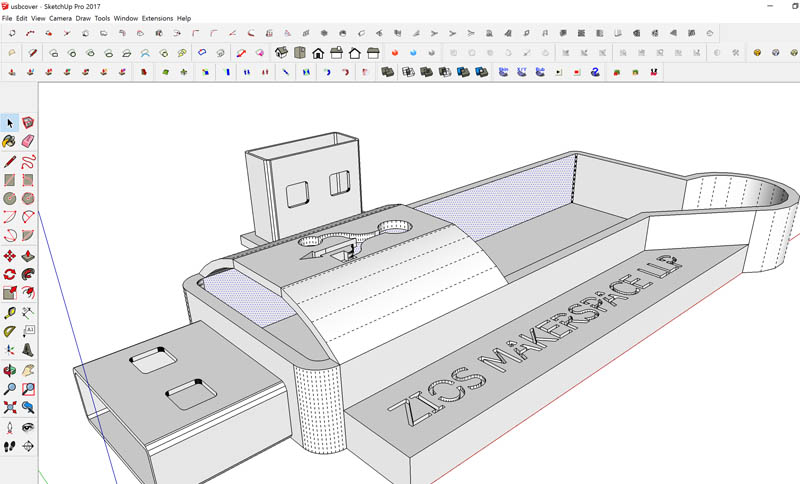Click the red pencil toolbar icon
800x484 pixels.
(x=33, y=53)
